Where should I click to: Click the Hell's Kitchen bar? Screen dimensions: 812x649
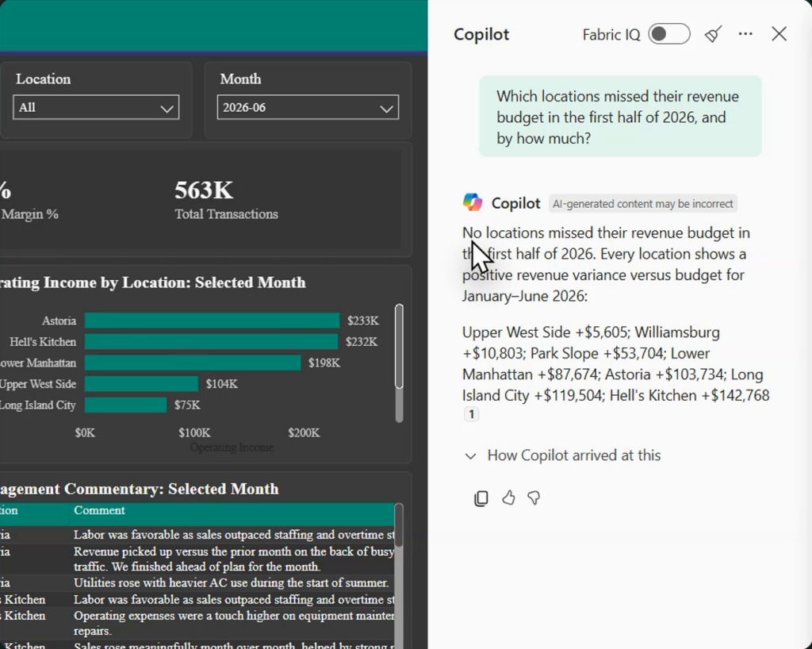[211, 341]
